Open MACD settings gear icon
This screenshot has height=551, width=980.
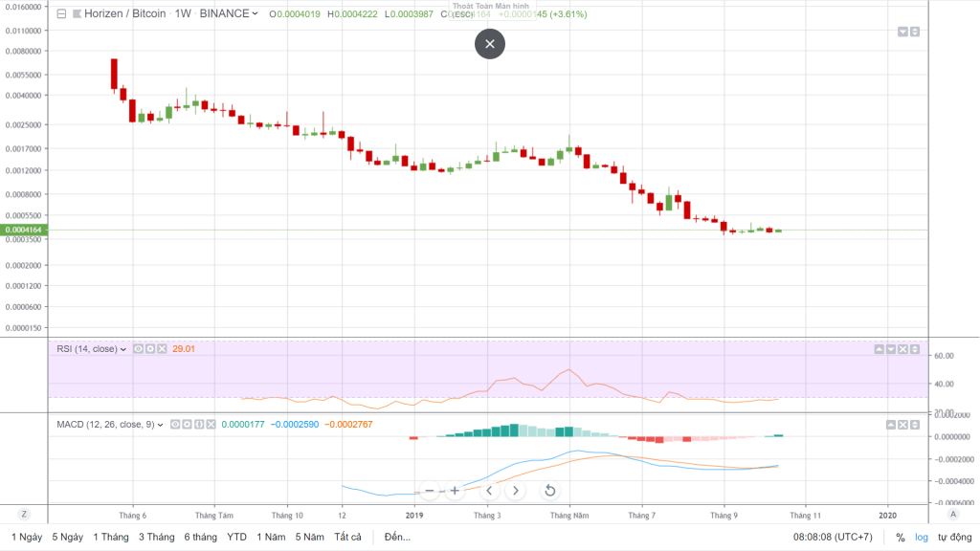coord(187,424)
